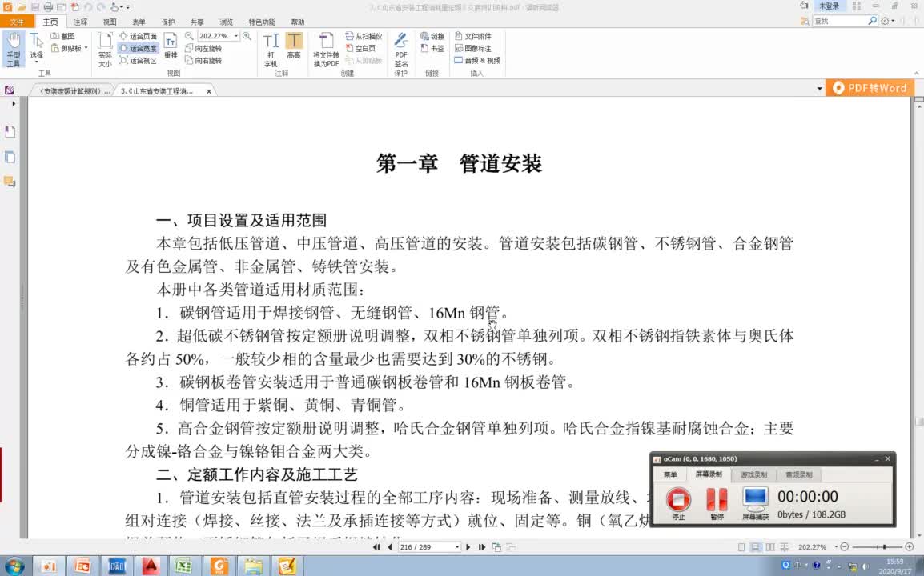Screen dimensions: 924x576
Task: Add a Bookmark (书签)
Action: click(x=432, y=48)
